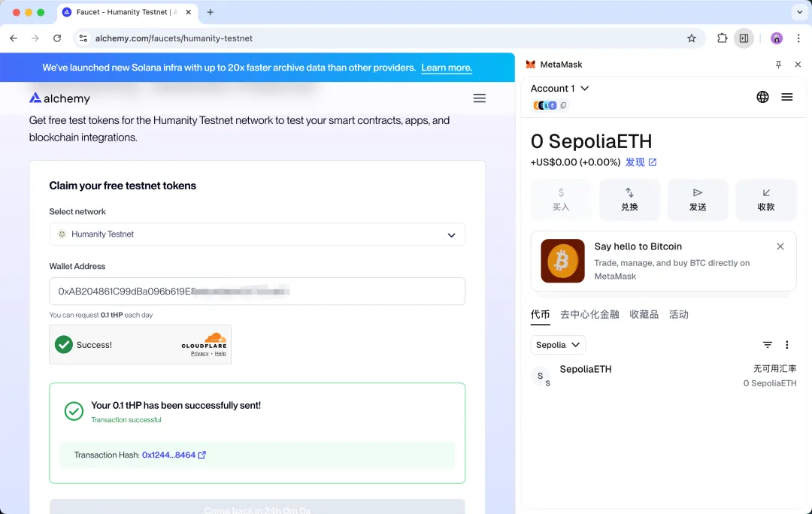Pin the MetaMask side panel
The image size is (812, 514).
[778, 65]
